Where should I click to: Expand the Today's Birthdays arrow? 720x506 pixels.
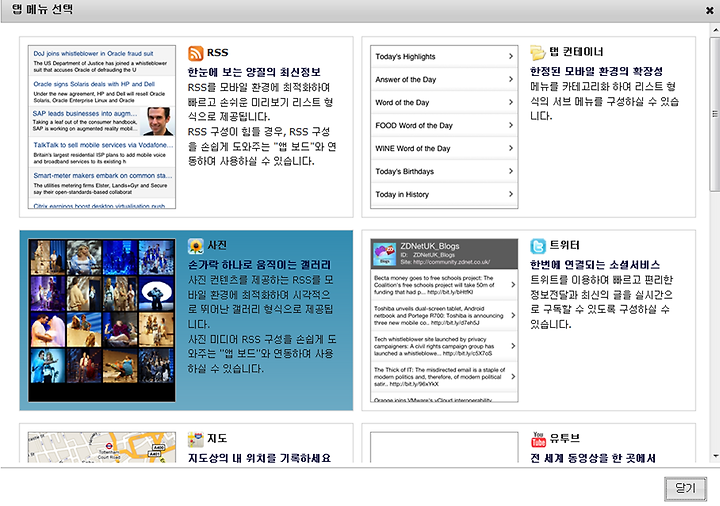511,171
